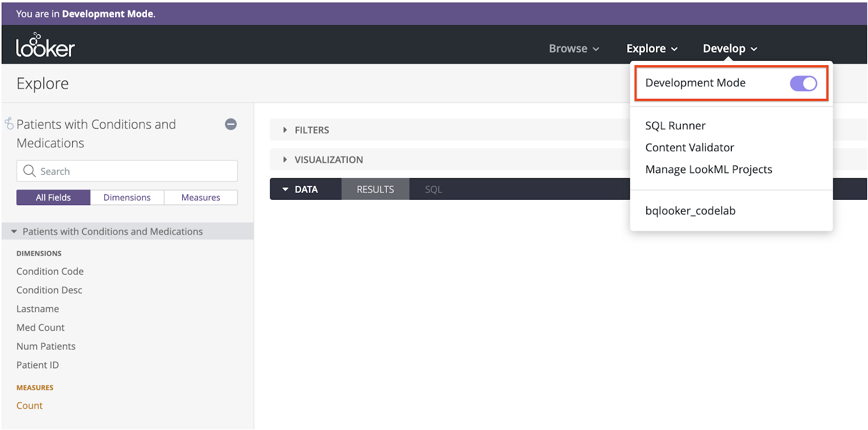The image size is (868, 430).
Task: Open SQL Runner from Develop menu
Action: click(x=675, y=126)
